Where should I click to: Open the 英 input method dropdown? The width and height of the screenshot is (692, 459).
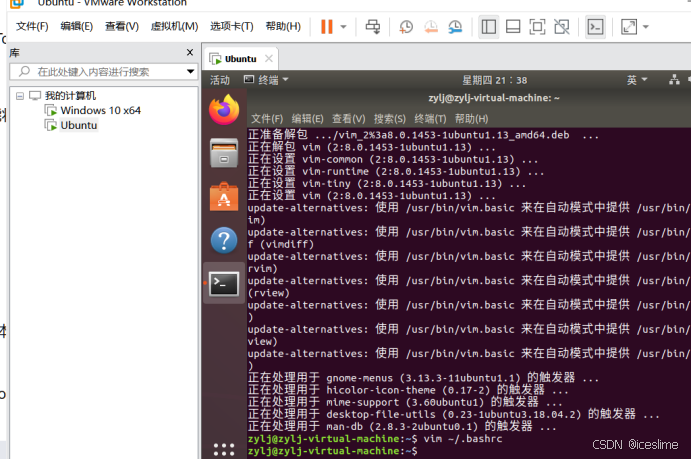[637, 80]
